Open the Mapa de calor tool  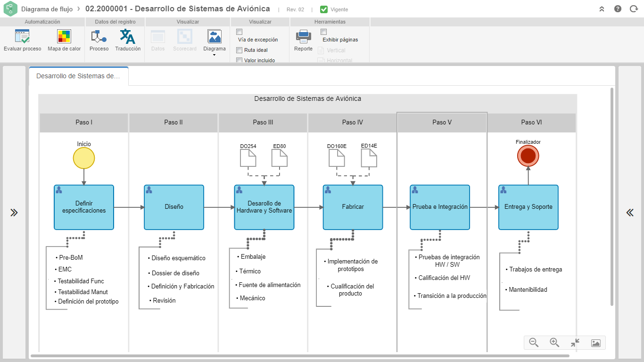tap(64, 37)
